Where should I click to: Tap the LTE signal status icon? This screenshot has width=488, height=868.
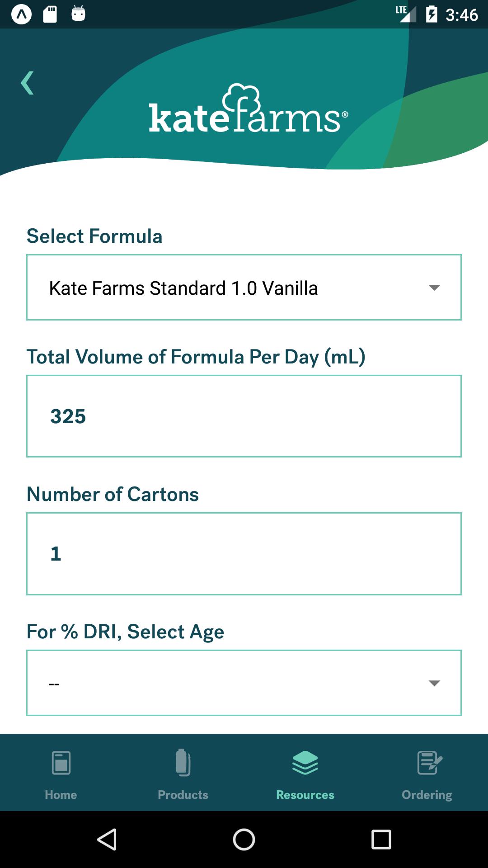point(405,14)
